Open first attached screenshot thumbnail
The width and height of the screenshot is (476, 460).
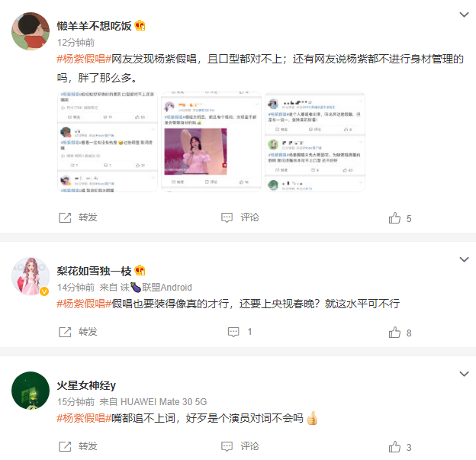point(108,142)
